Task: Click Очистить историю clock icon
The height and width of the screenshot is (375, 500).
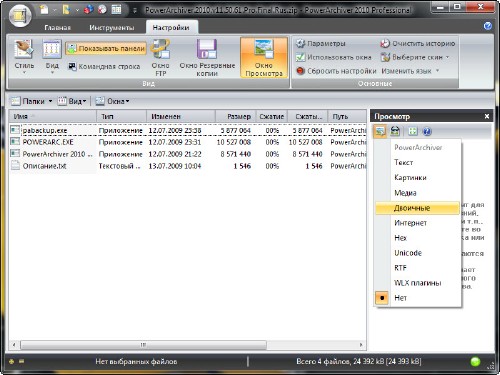Action: tap(385, 43)
